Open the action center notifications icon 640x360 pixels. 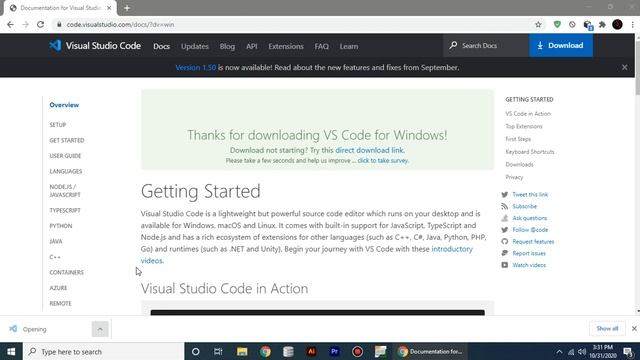[628, 351]
